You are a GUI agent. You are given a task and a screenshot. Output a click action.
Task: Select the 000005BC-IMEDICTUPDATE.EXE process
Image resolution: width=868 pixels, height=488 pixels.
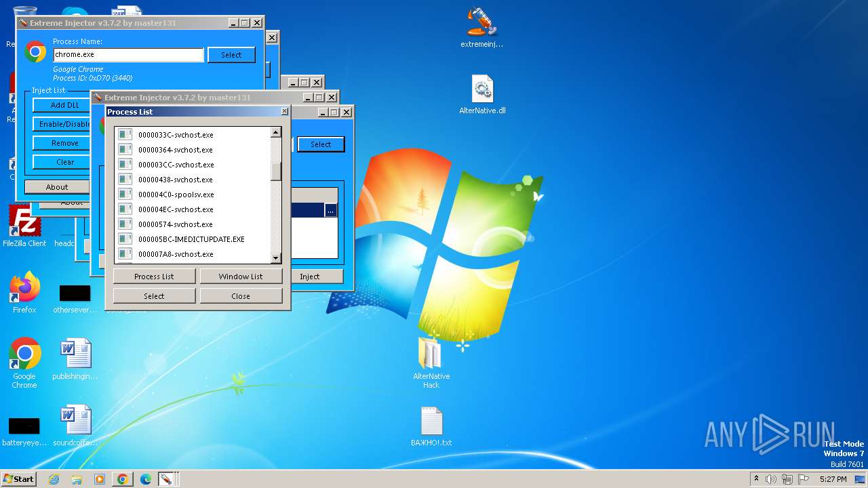(x=193, y=239)
